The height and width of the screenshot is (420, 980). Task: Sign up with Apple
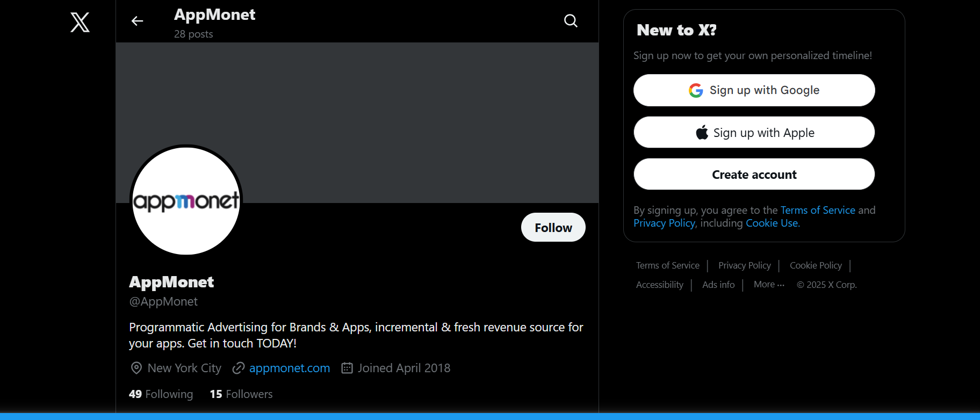(x=754, y=132)
